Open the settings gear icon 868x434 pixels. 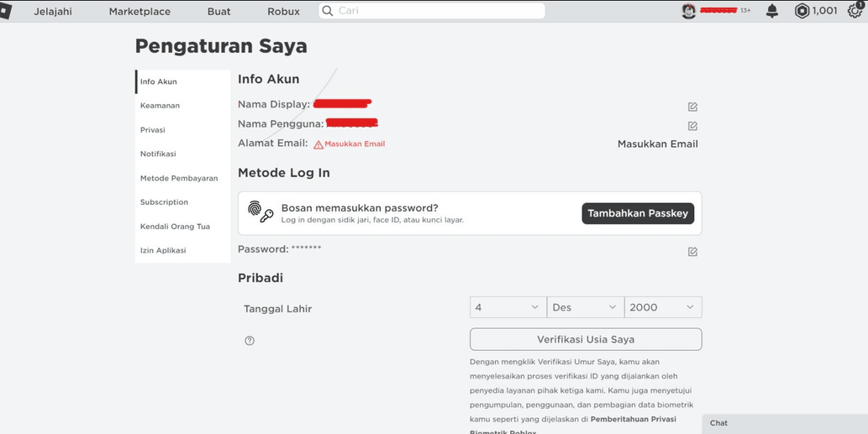tap(855, 11)
